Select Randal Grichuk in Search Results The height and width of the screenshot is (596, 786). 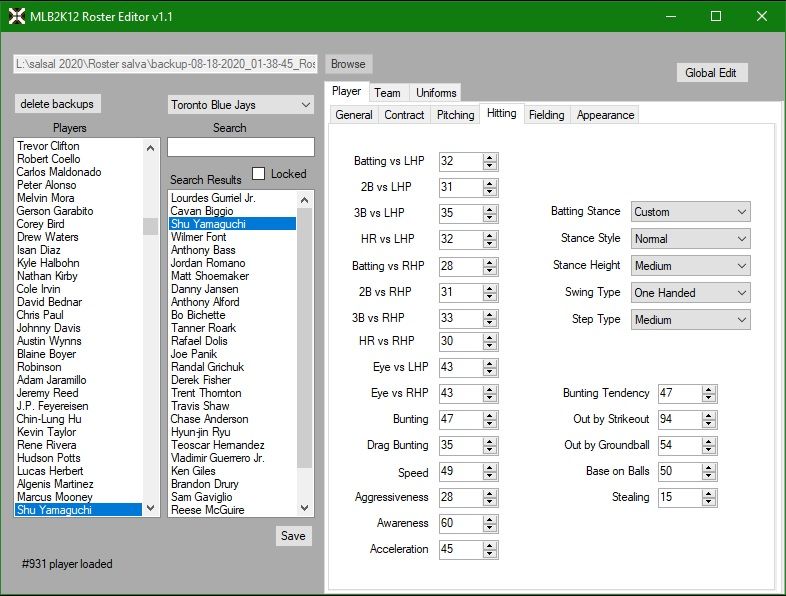(x=233, y=367)
